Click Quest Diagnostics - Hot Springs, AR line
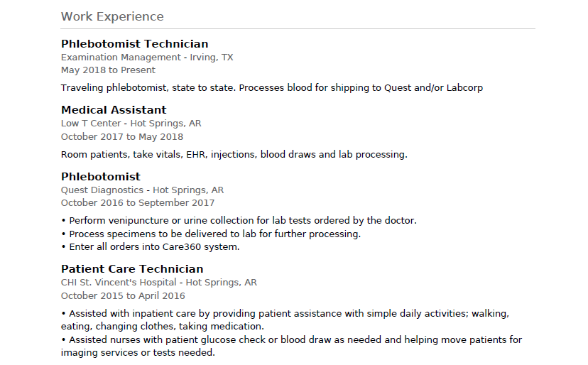 click(142, 190)
